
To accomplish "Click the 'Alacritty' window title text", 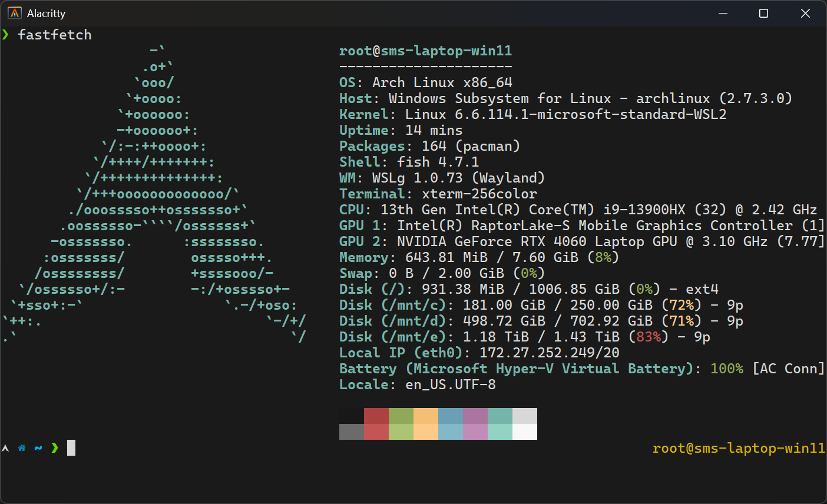I will click(x=46, y=13).
